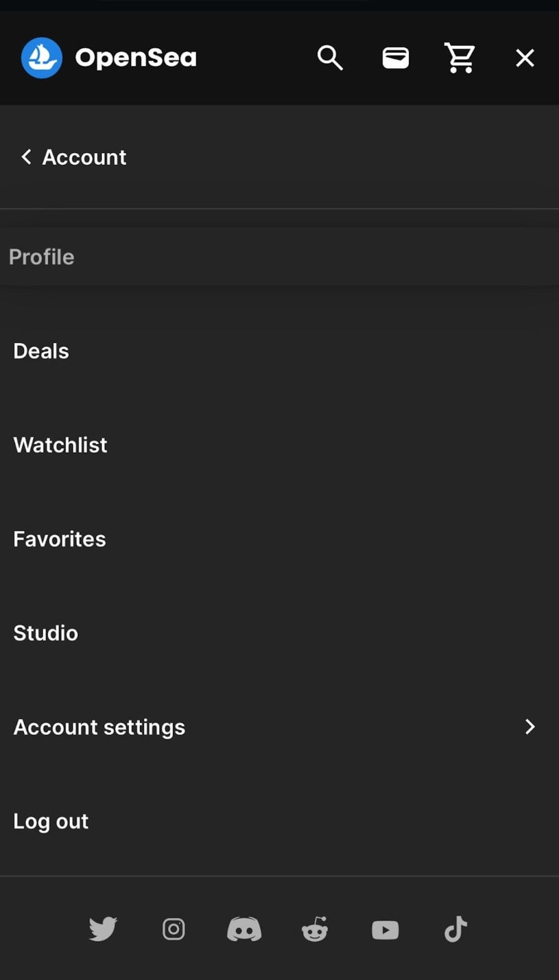The width and height of the screenshot is (559, 980).
Task: Click Log out
Action: coord(51,821)
